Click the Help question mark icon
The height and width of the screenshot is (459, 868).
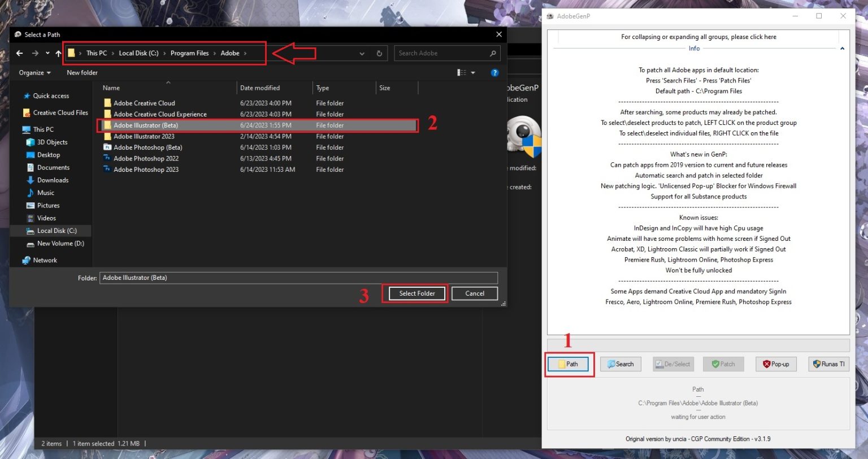click(x=494, y=72)
